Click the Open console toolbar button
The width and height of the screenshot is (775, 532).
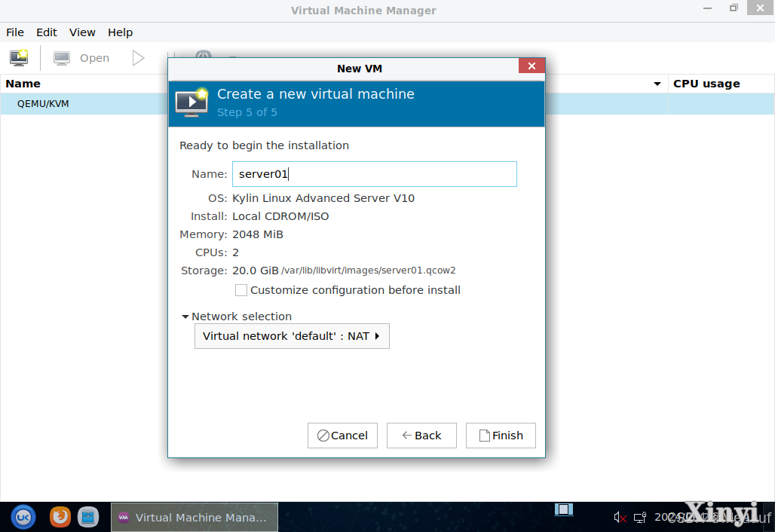(81, 58)
